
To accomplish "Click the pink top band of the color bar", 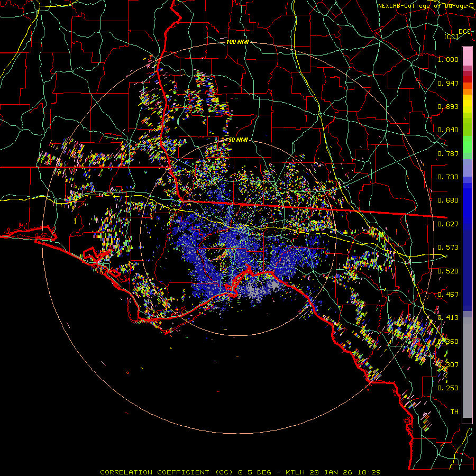I will (467, 56).
